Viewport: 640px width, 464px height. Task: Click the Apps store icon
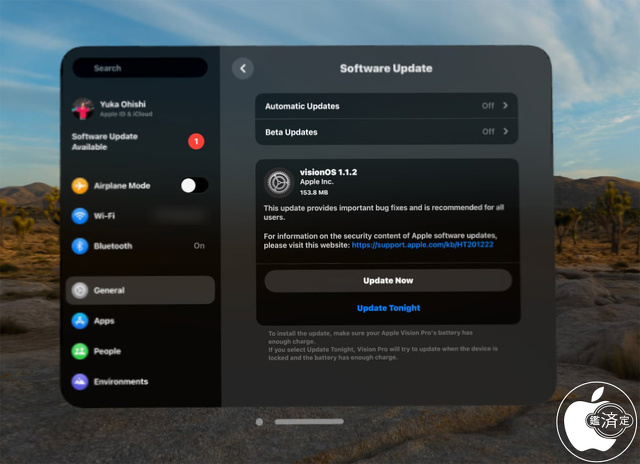pos(80,321)
